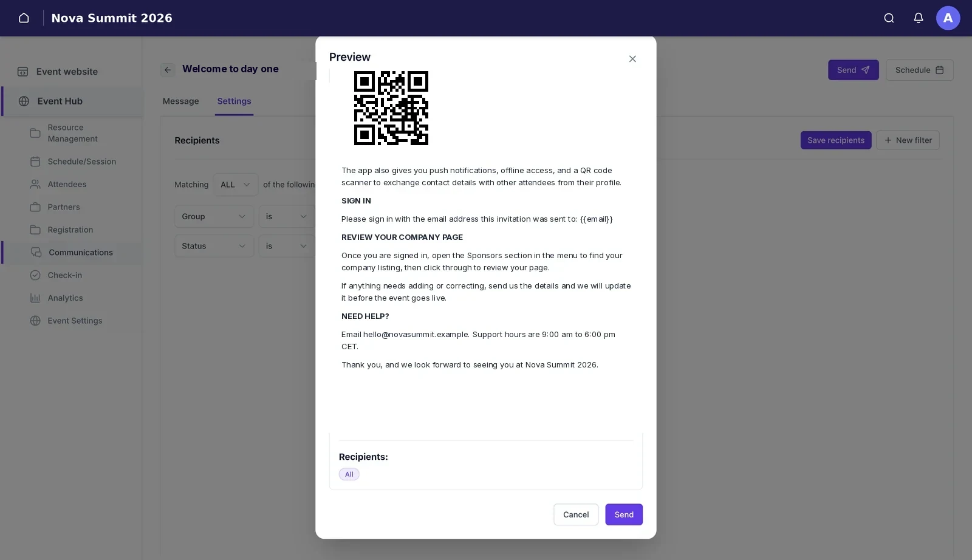Open the Status field dropdown

pyautogui.click(x=214, y=246)
